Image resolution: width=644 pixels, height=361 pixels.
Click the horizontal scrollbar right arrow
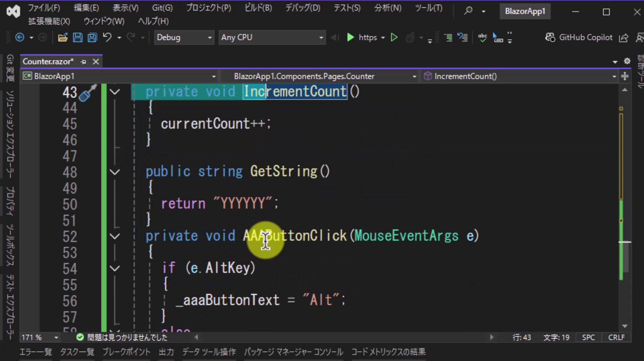[492, 337]
